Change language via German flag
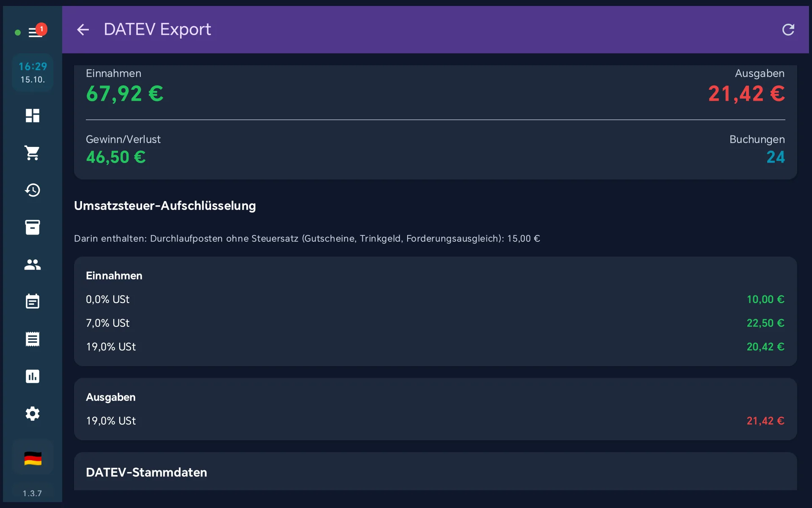The height and width of the screenshot is (508, 812). click(x=33, y=458)
